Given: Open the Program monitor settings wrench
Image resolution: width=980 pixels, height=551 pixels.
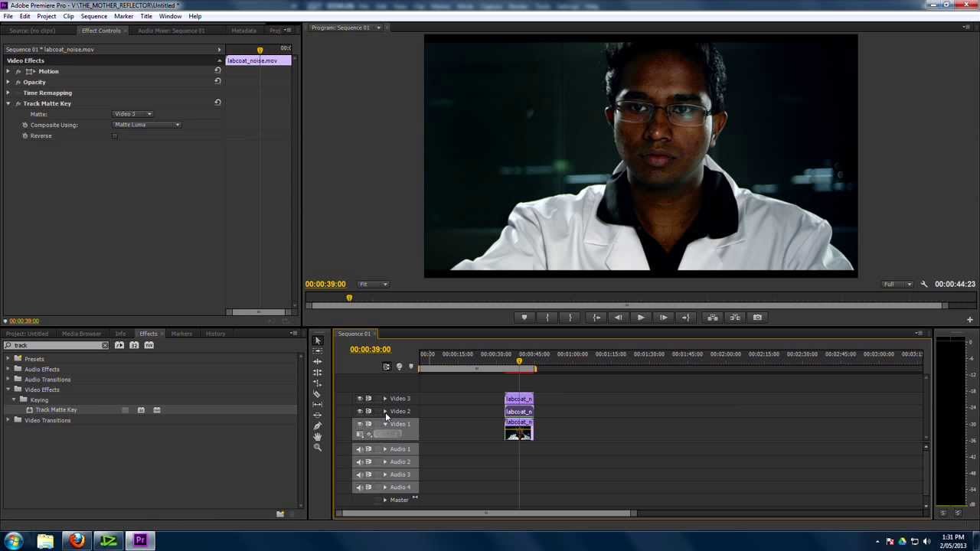Looking at the screenshot, I should click(924, 284).
